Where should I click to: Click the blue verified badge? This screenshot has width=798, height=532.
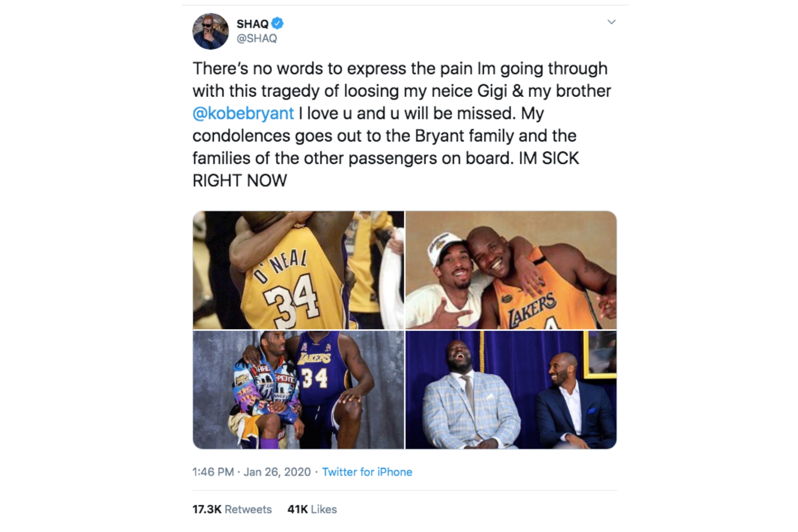[x=277, y=24]
